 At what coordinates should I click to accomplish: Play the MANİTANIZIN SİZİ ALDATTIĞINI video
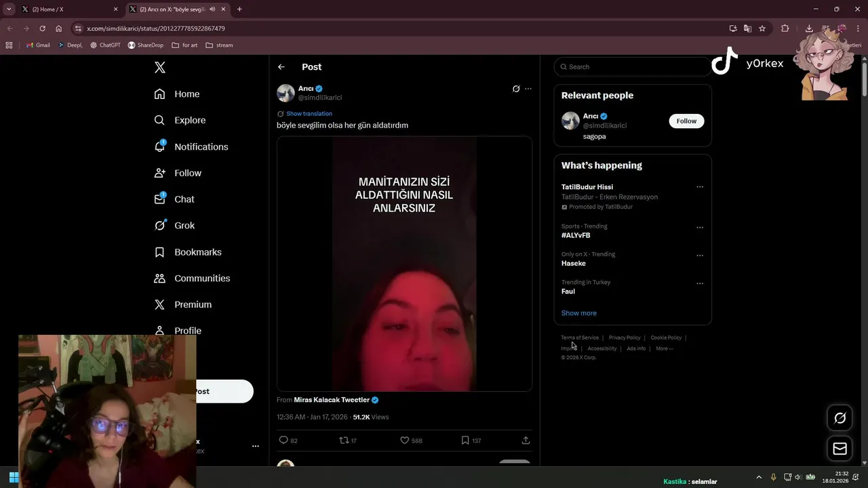point(404,264)
